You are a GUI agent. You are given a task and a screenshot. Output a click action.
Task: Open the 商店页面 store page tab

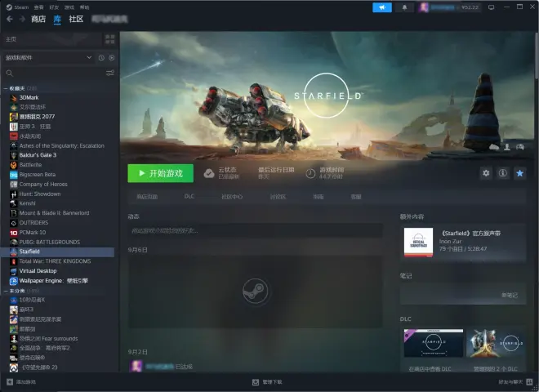pos(147,197)
